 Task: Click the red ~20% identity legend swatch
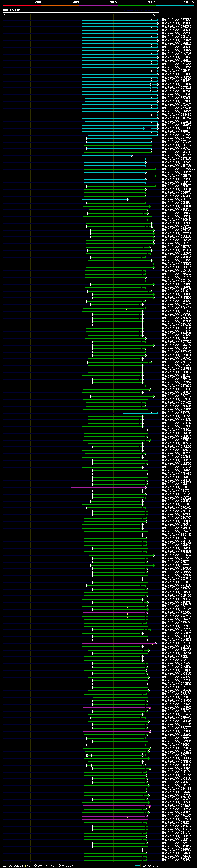point(22,6)
